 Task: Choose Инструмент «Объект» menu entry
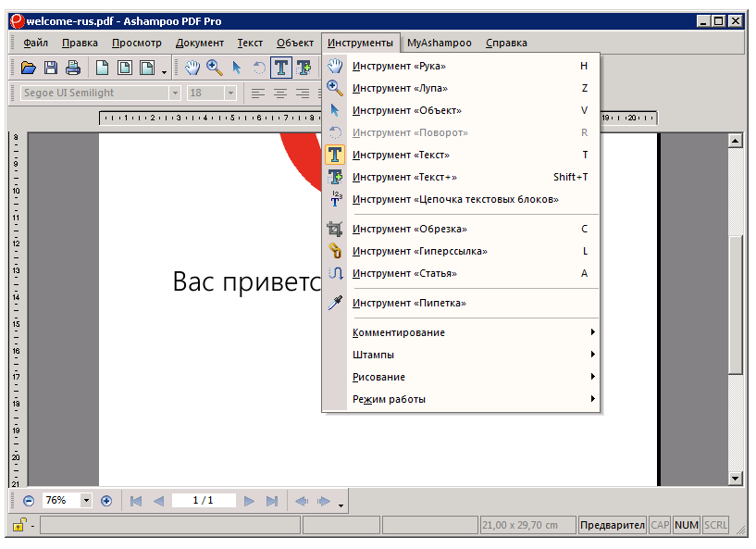pyautogui.click(x=461, y=110)
